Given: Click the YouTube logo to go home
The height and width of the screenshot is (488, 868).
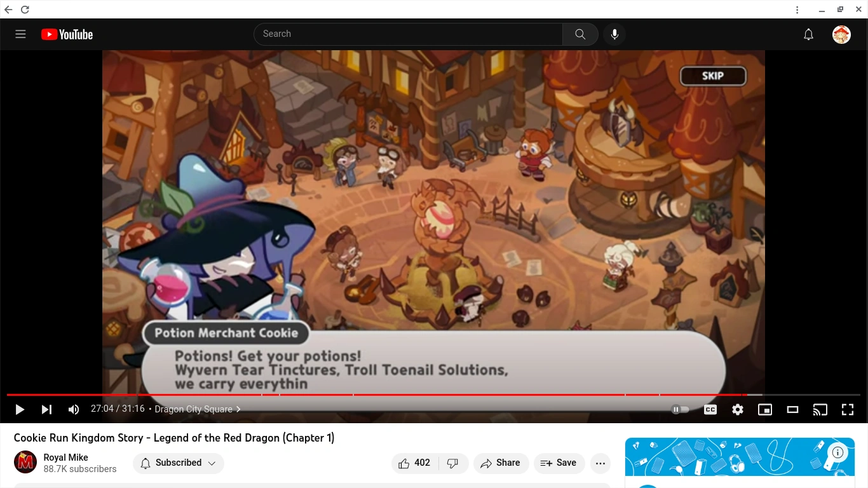Looking at the screenshot, I should (67, 34).
